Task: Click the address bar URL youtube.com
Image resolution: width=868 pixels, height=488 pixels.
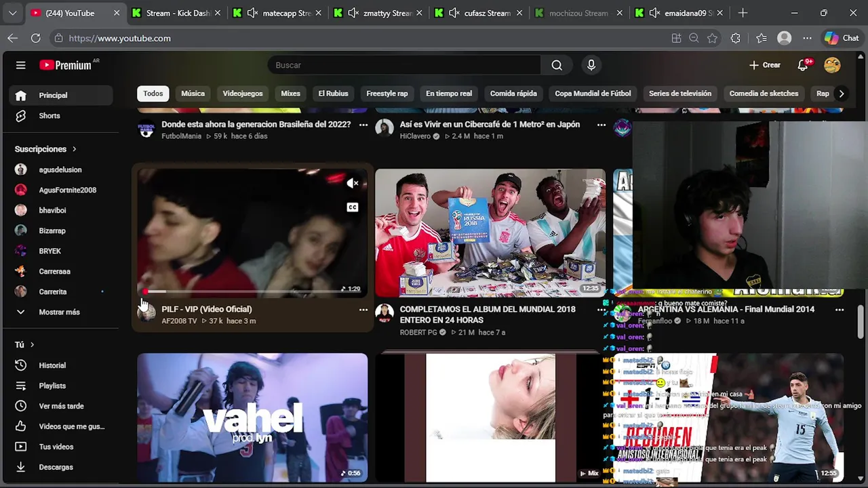Action: (120, 39)
